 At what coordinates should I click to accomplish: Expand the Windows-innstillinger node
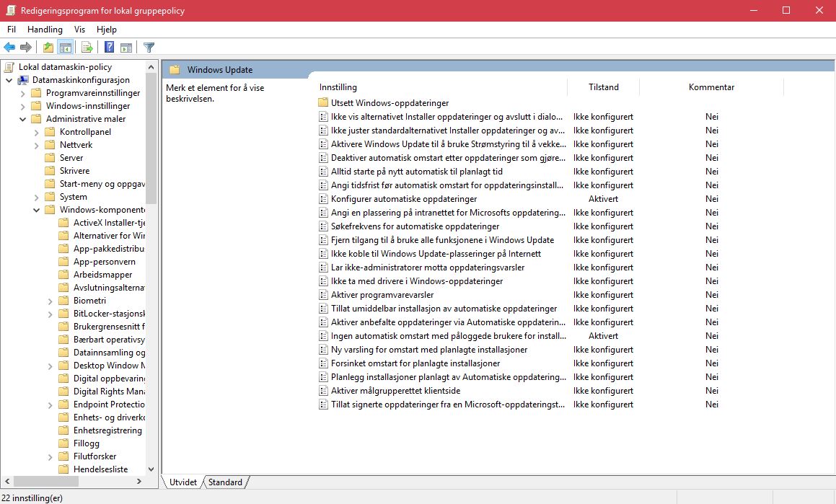point(22,106)
